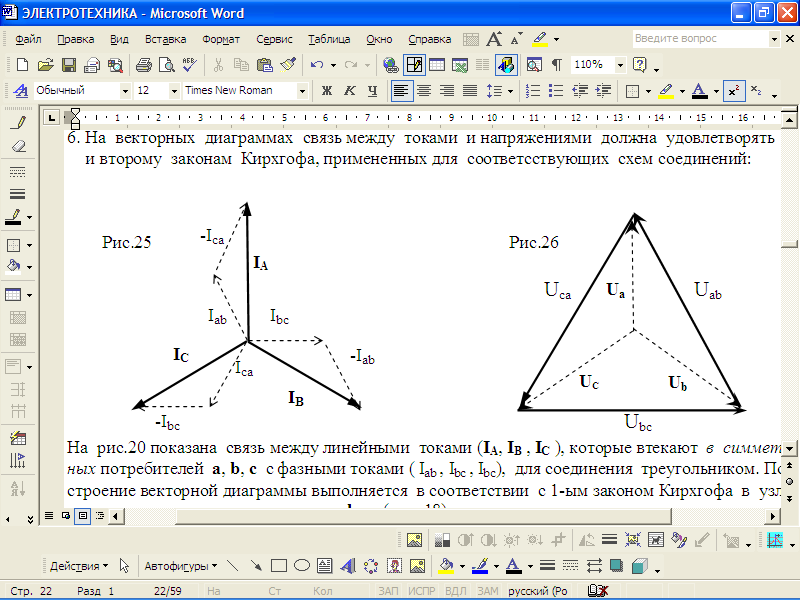This screenshot has height=600, width=800.
Task: Decrease paragraph indent
Action: point(580,91)
